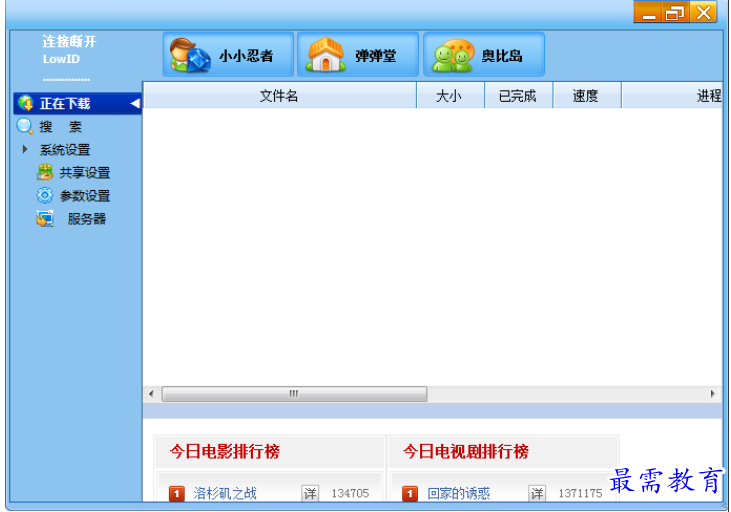This screenshot has width=731, height=512.
Task: Click the horizontal scrollbar left arrow
Action: [x=151, y=394]
